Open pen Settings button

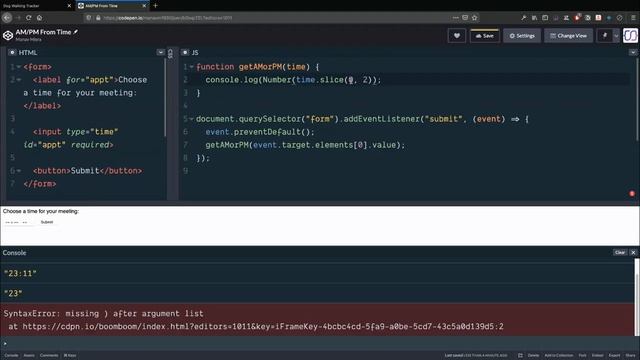[522, 36]
